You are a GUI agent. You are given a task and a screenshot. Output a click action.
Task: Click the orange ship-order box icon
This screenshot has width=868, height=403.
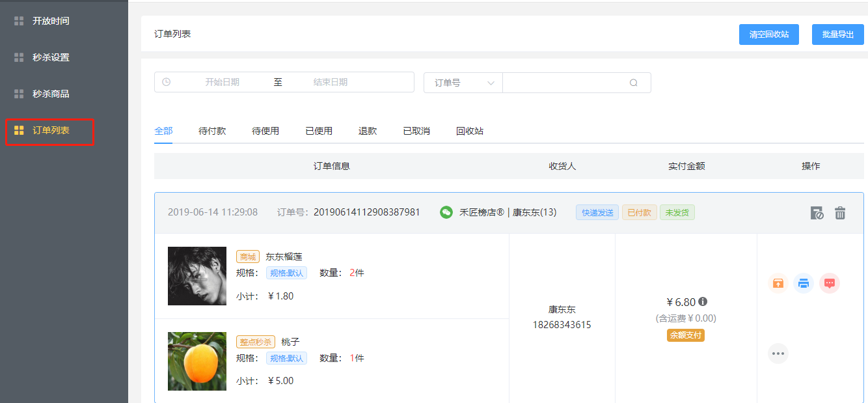pyautogui.click(x=778, y=283)
